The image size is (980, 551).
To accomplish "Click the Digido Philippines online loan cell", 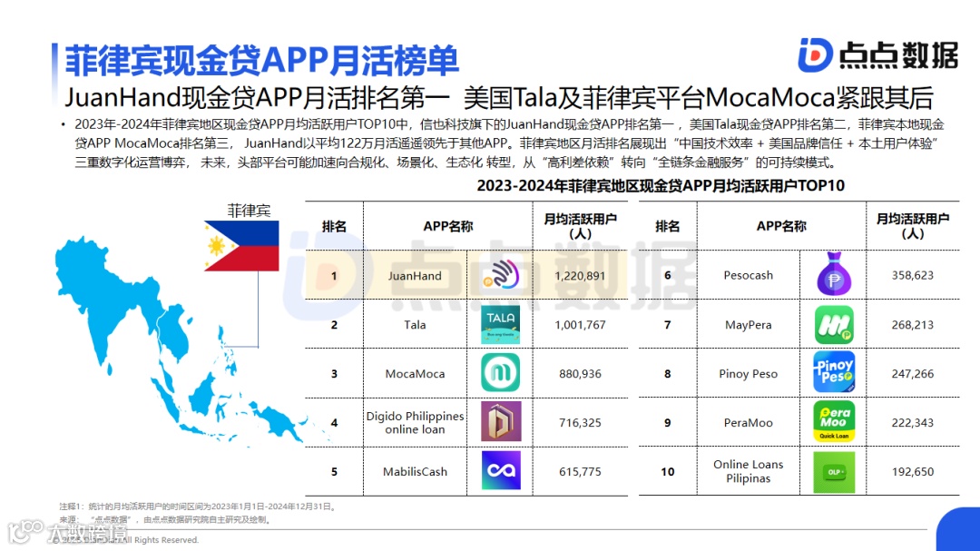I will [415, 423].
